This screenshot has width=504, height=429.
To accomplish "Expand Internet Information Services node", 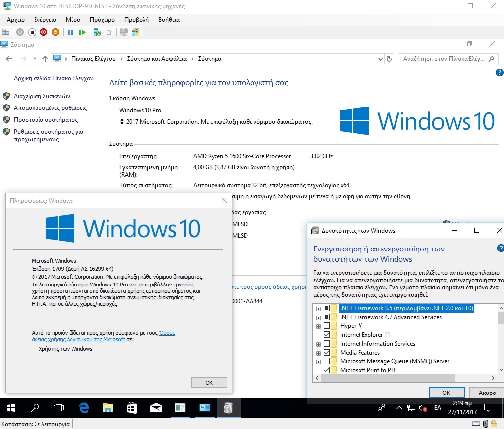I will pyautogui.click(x=318, y=344).
